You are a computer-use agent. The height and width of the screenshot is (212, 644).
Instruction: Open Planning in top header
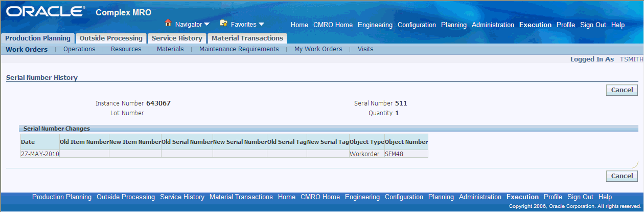[454, 25]
